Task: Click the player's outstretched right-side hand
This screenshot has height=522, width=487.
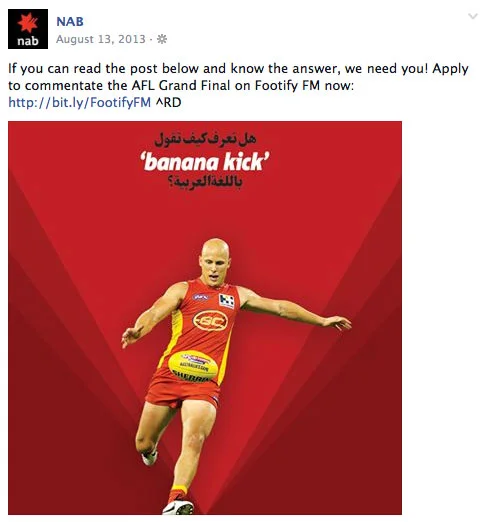Action: coord(337,323)
